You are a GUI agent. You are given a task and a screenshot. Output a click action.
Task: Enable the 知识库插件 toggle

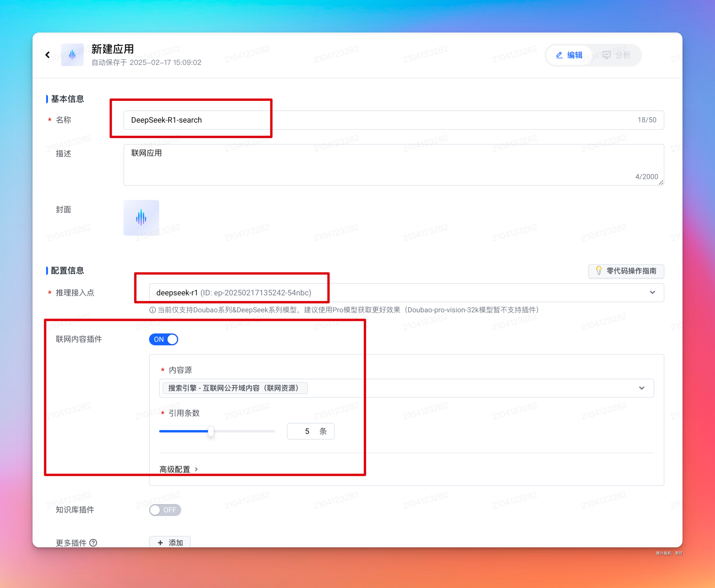[x=165, y=510]
